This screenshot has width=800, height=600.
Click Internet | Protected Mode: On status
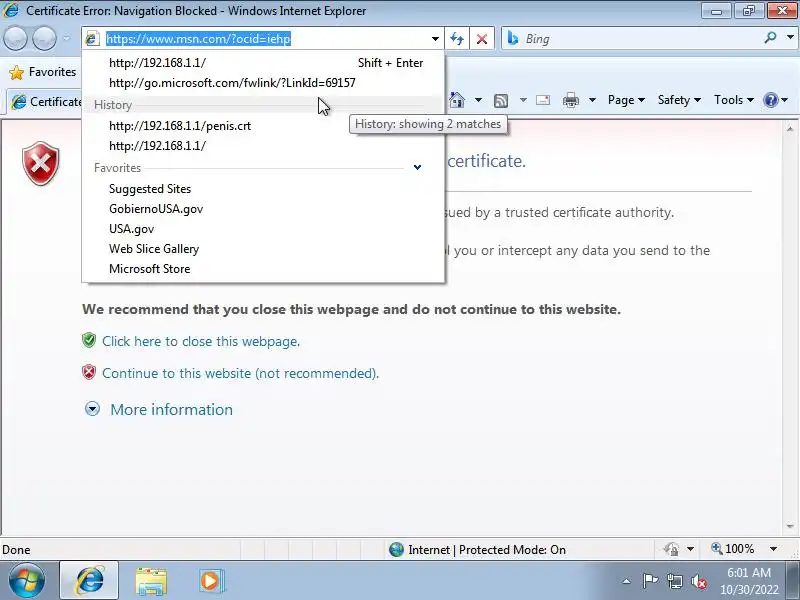[487, 550]
